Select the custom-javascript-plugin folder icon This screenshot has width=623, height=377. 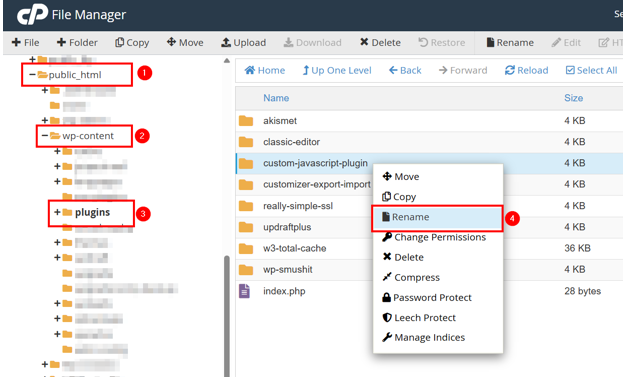(246, 163)
